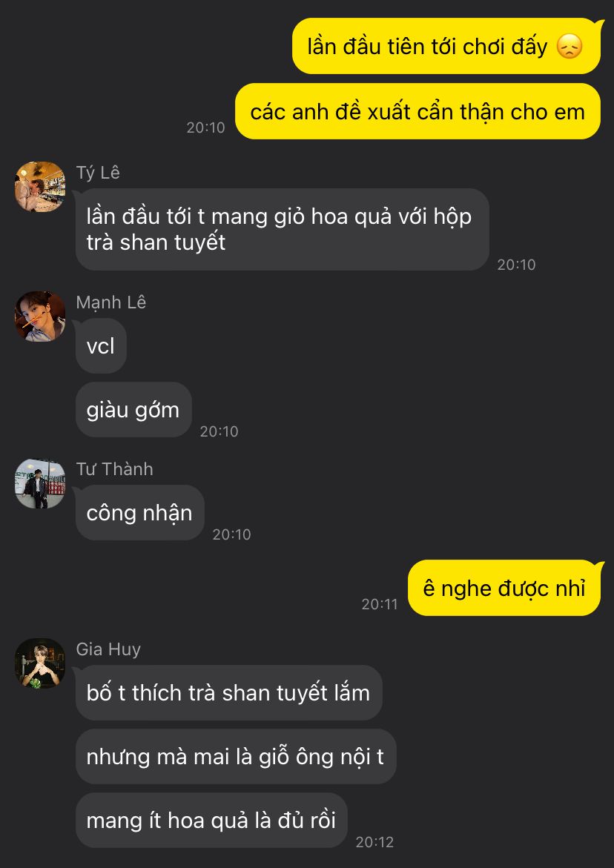Image resolution: width=614 pixels, height=868 pixels.
Task: Click the sender name 'Tư Thành'
Action: point(115,469)
